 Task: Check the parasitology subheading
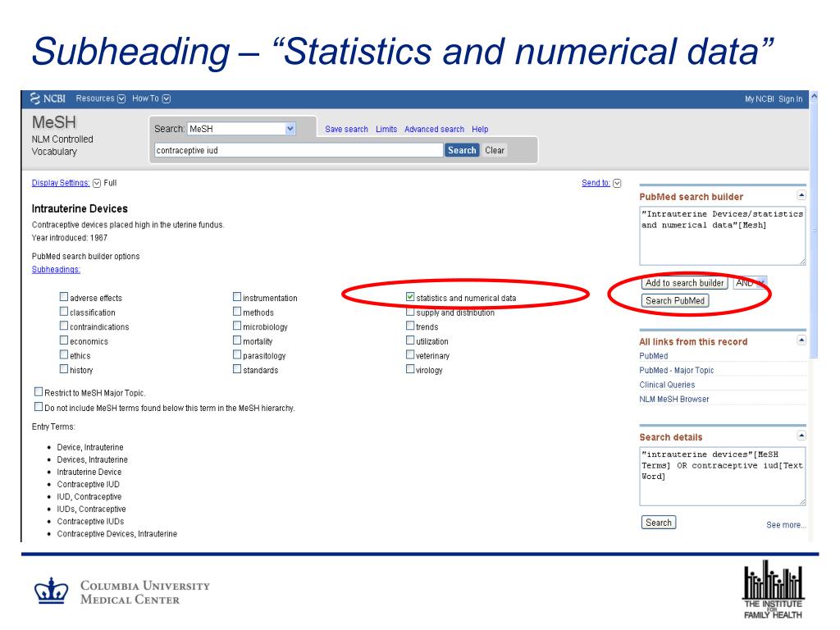tap(237, 354)
